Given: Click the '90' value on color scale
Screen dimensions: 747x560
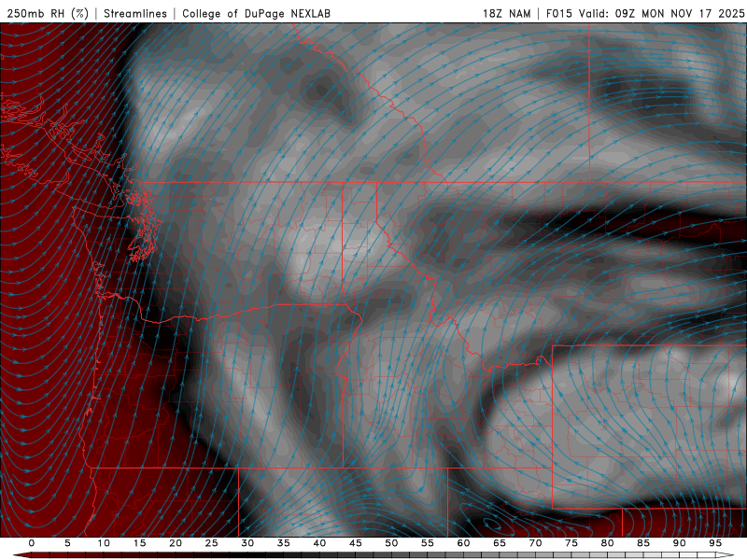Looking at the screenshot, I should click(679, 543).
